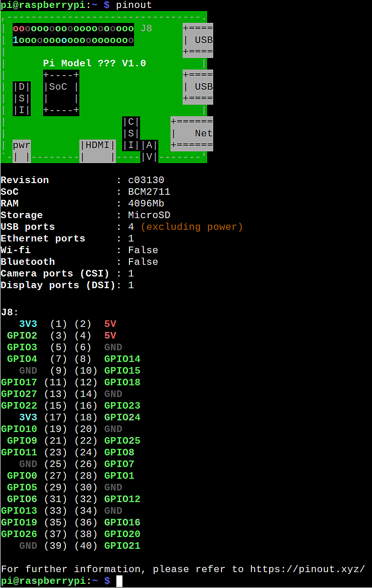Open the https://pinout.xyz/ URL

pos(307,569)
